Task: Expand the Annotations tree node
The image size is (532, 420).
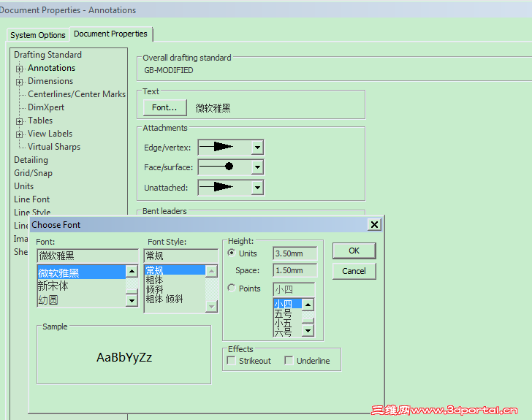Action: (19, 69)
